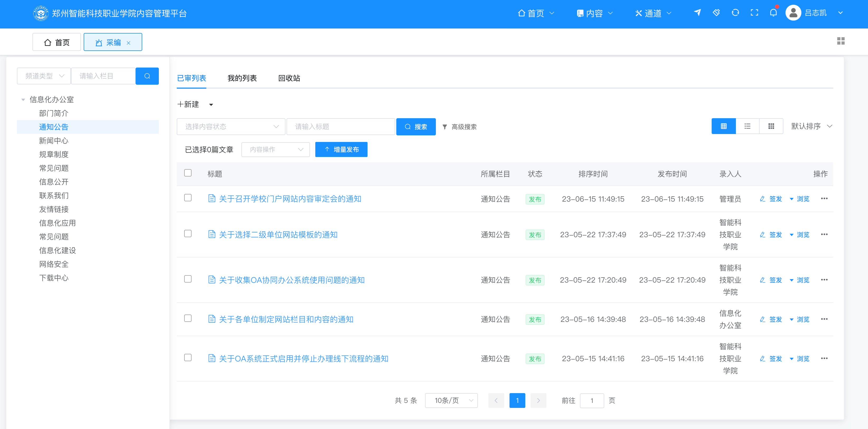Click the 增量发布 button
The image size is (868, 429).
341,150
